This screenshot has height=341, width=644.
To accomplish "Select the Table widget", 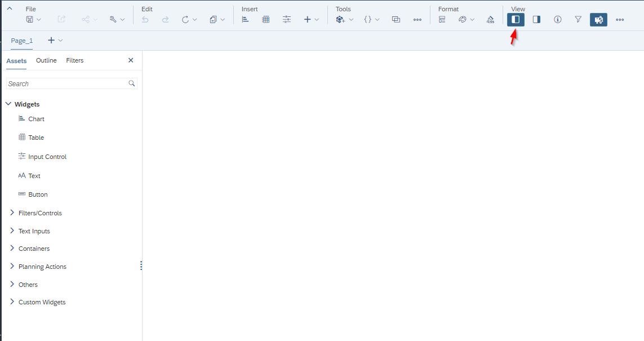I will pyautogui.click(x=35, y=138).
